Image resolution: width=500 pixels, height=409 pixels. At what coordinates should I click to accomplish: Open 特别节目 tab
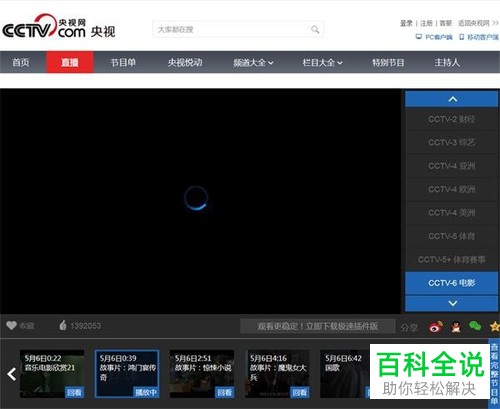coord(388,62)
